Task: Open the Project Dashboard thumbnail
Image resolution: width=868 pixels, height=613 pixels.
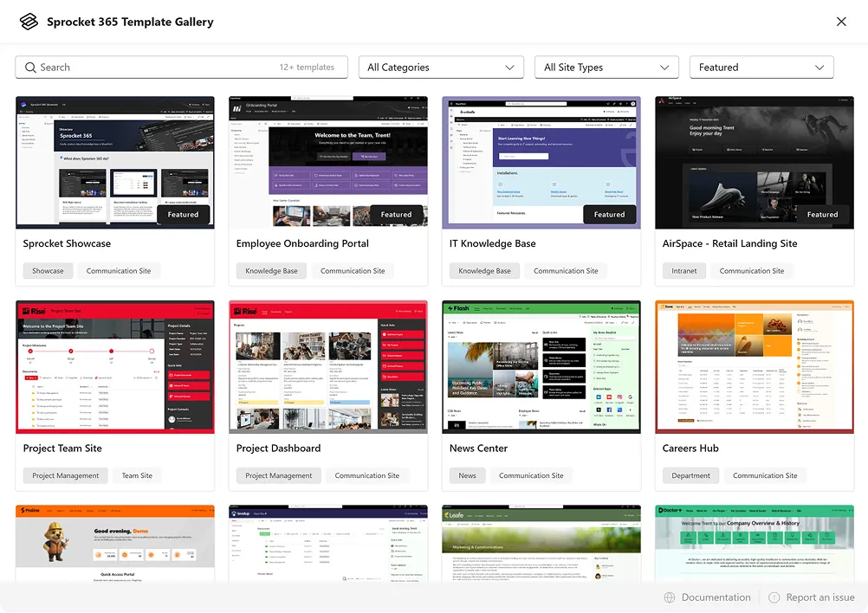Action: point(328,367)
